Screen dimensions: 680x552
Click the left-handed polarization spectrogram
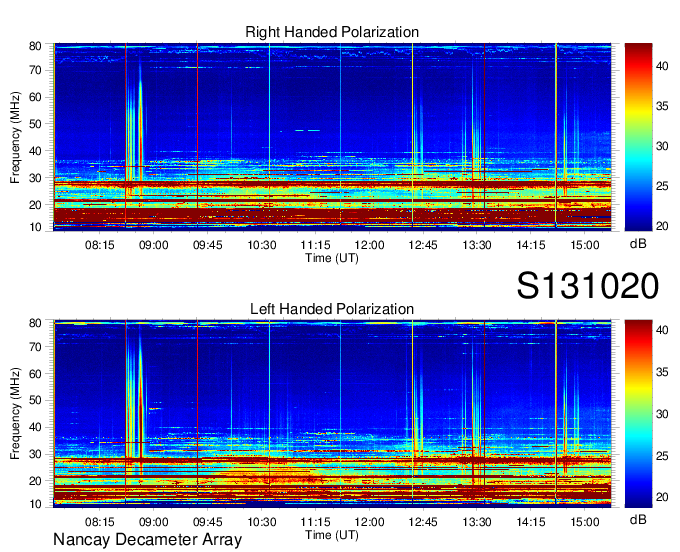[x=332, y=414]
